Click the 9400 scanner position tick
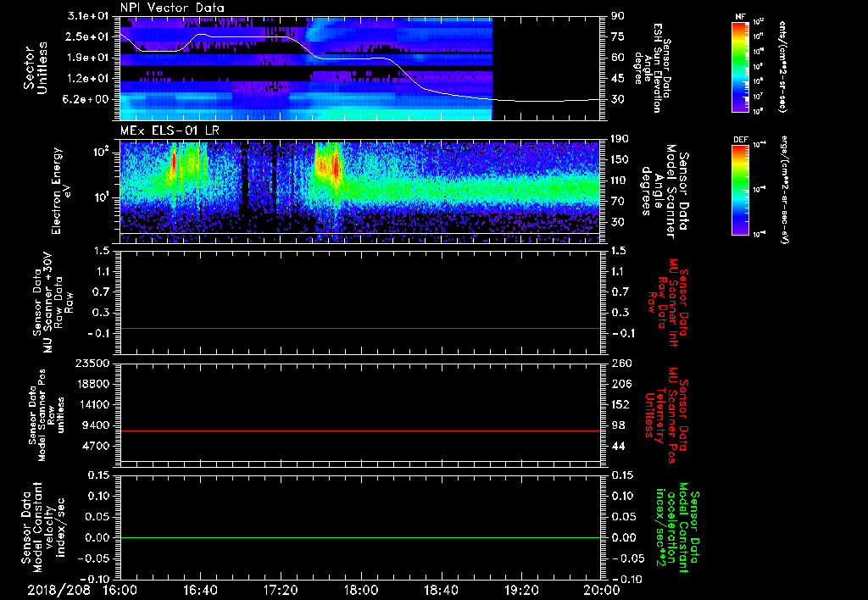This screenshot has height=600, width=868. tap(95, 425)
